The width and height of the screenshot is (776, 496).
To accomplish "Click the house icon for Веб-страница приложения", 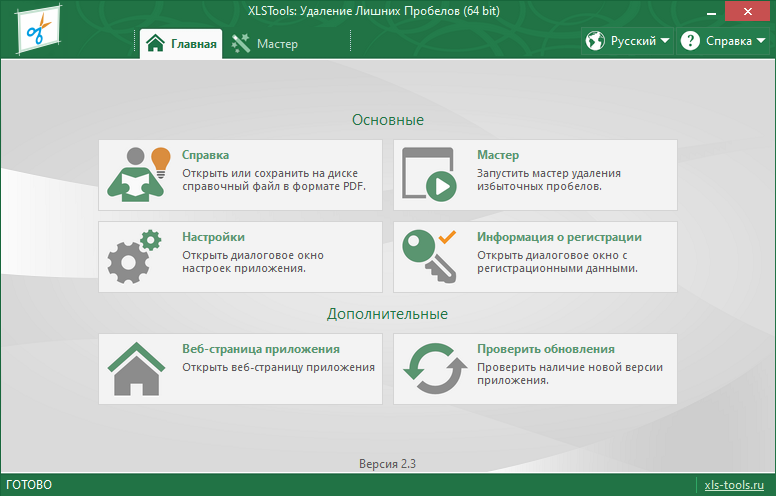I will click(x=136, y=369).
